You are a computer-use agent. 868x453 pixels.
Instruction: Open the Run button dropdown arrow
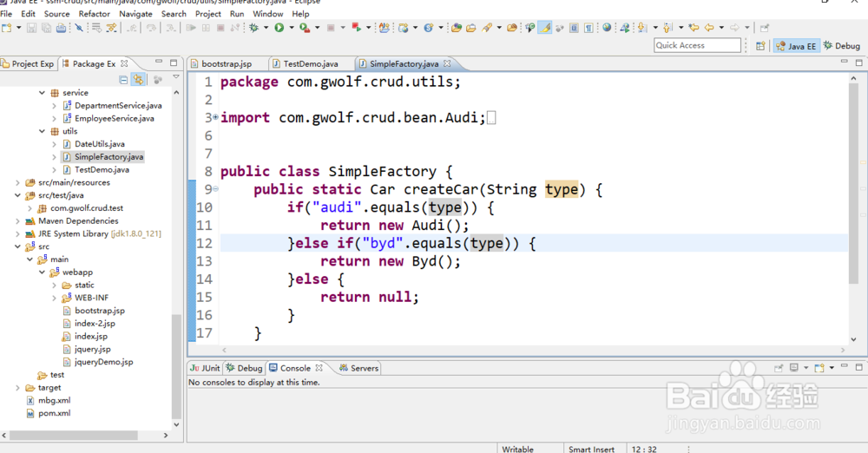(x=292, y=28)
